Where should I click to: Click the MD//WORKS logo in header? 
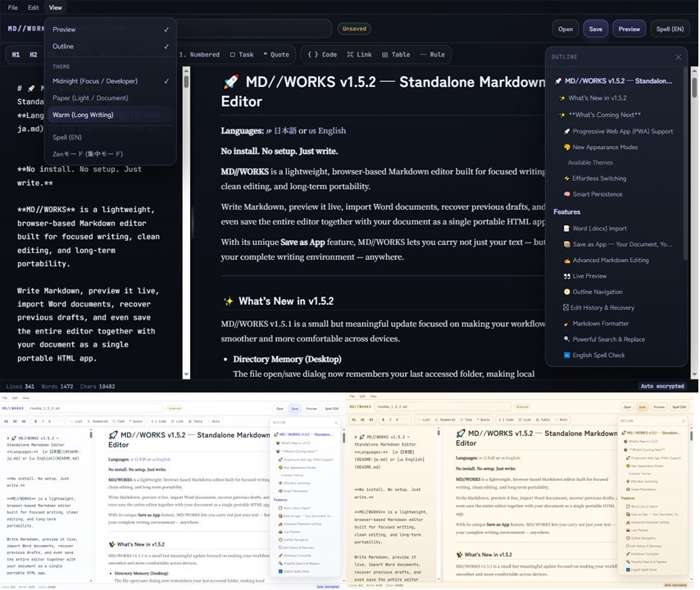[25, 29]
